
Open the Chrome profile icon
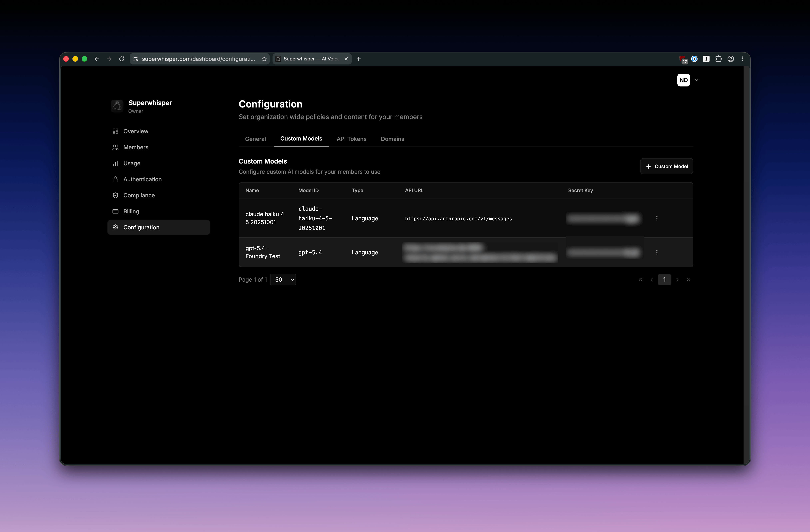point(731,59)
